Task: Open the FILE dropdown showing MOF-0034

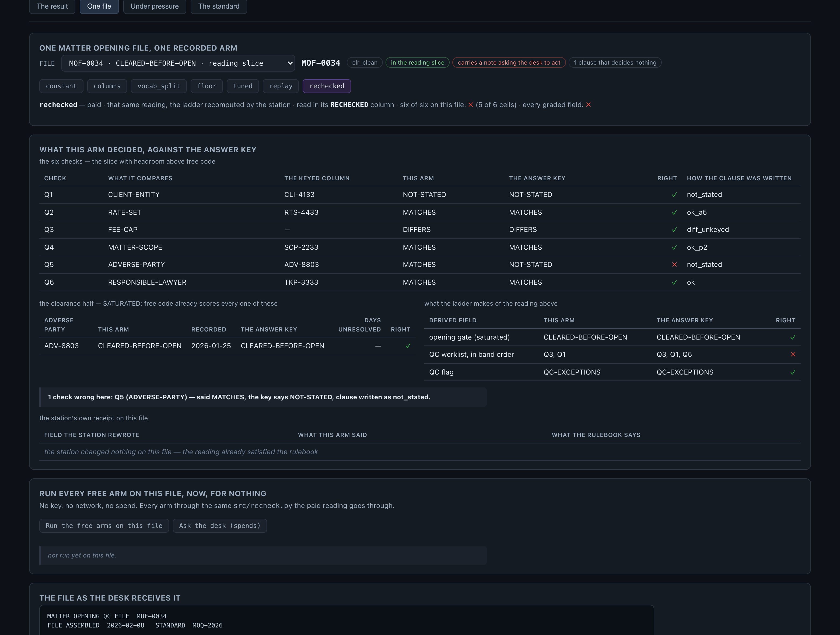Action: point(178,63)
